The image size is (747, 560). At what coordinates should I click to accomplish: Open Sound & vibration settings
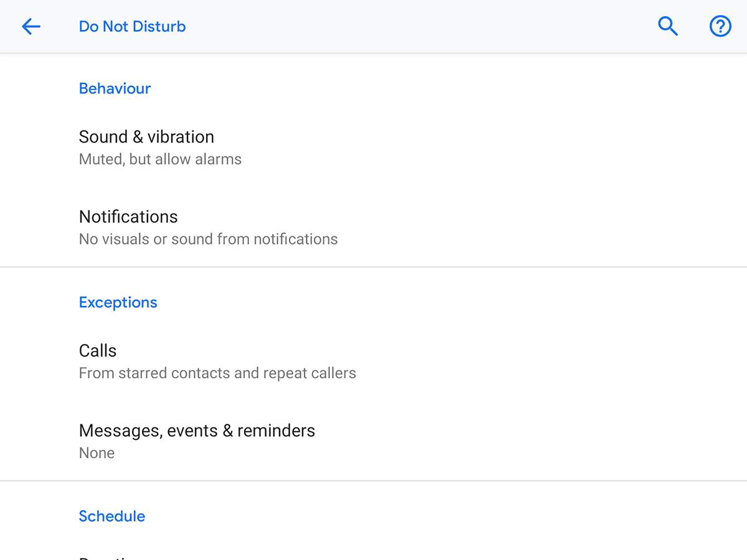click(146, 137)
